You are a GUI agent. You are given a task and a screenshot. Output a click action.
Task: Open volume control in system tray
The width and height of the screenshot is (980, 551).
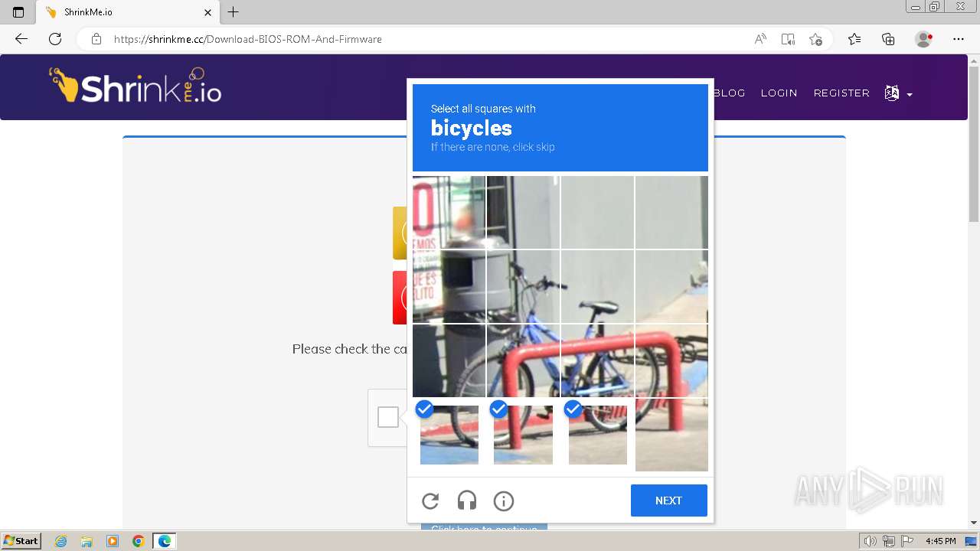[871, 541]
